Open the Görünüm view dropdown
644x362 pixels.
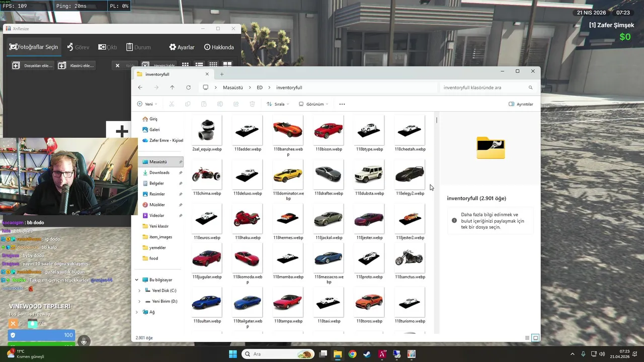pyautogui.click(x=313, y=104)
